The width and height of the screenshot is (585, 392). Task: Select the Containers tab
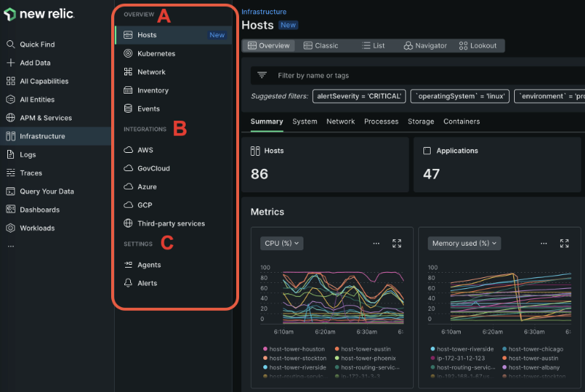point(461,121)
